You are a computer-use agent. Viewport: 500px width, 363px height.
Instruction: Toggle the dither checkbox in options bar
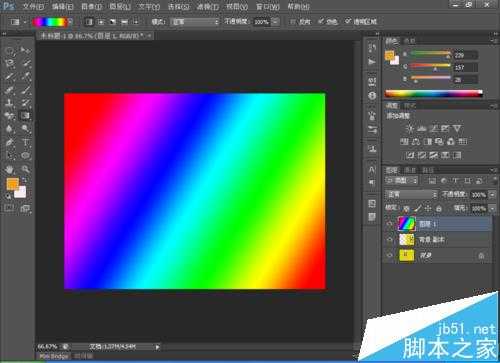[321, 21]
